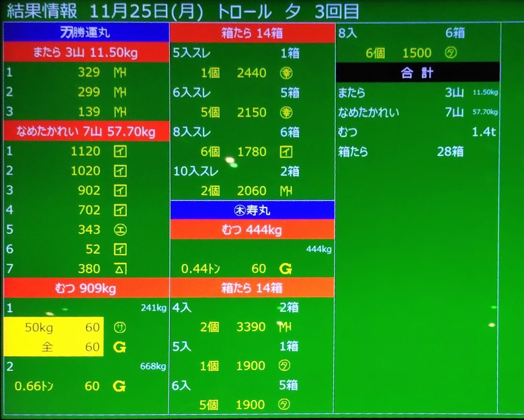This screenshot has height=420, width=524.
Task: Click the circled サ mark in yellow highlight
Action: pyautogui.click(x=119, y=328)
